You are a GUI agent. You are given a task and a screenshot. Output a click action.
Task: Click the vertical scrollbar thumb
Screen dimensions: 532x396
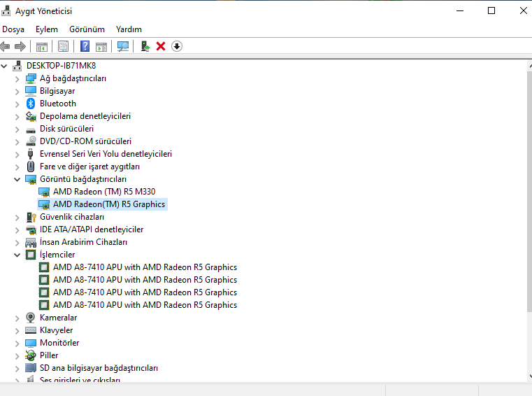click(x=529, y=190)
